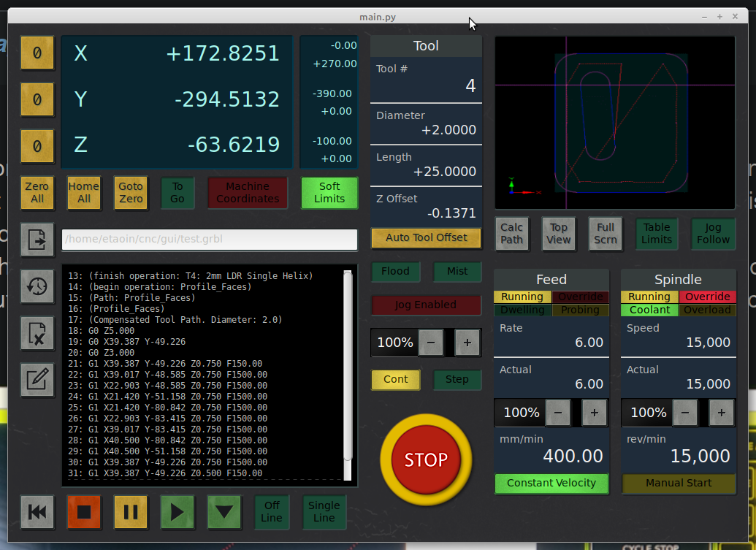Click the close file icon
The image size is (756, 550).
[x=37, y=333]
